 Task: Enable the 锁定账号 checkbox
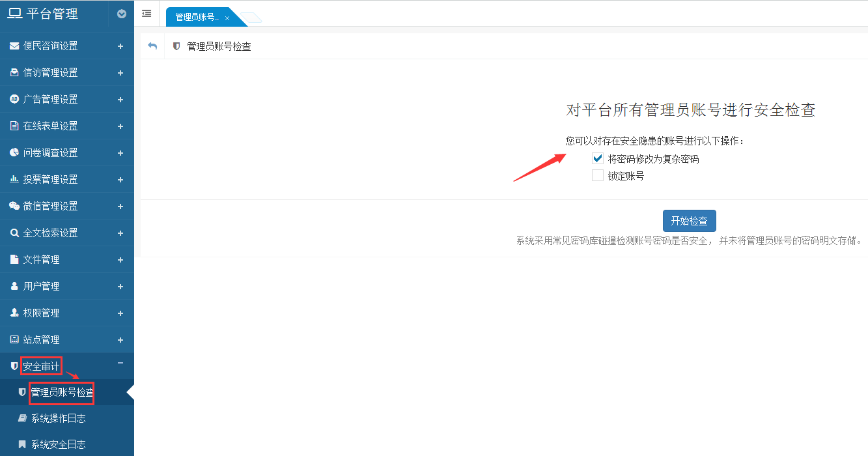tap(598, 175)
